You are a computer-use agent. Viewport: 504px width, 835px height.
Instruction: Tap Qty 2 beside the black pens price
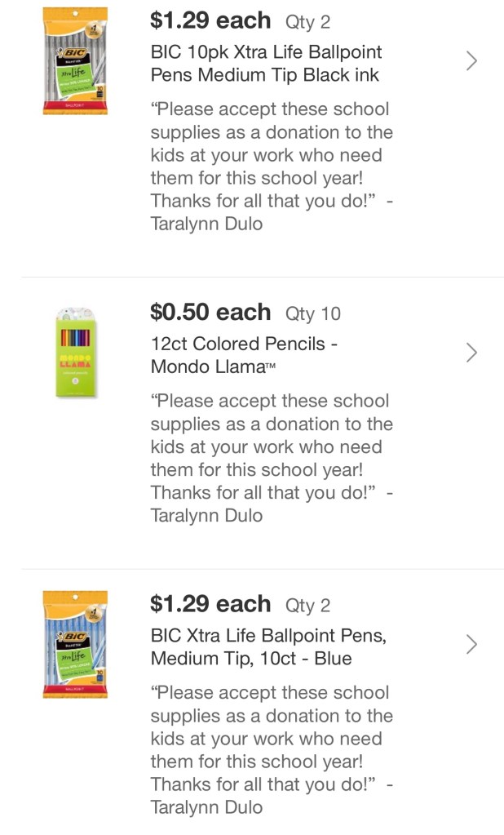pos(308,22)
